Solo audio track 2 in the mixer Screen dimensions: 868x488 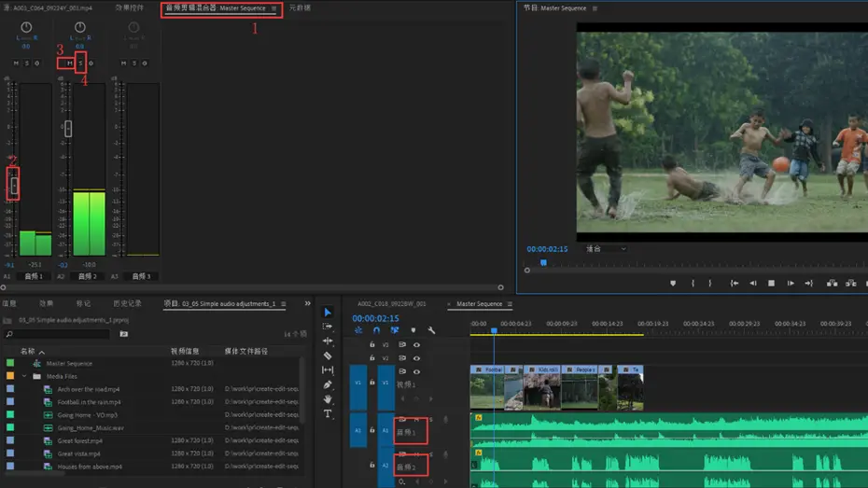coord(81,63)
